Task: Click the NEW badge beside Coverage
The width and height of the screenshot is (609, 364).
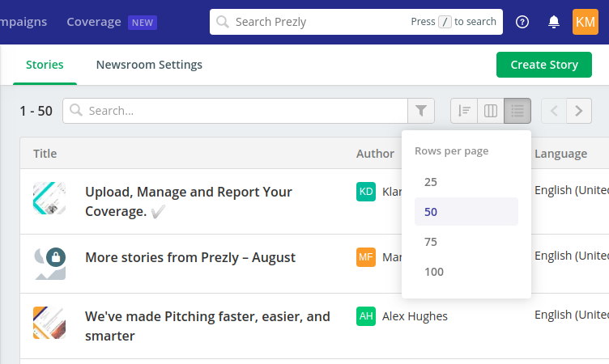Action: [x=143, y=23]
